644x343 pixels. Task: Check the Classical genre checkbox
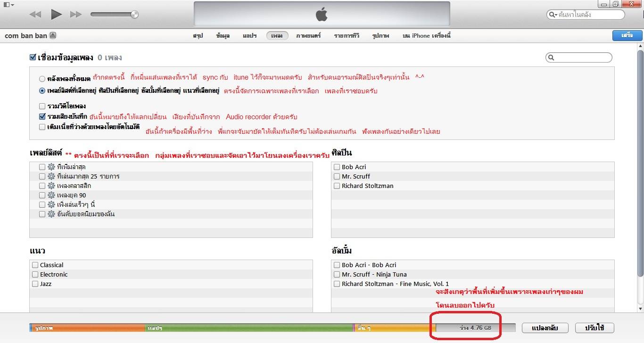pos(35,265)
